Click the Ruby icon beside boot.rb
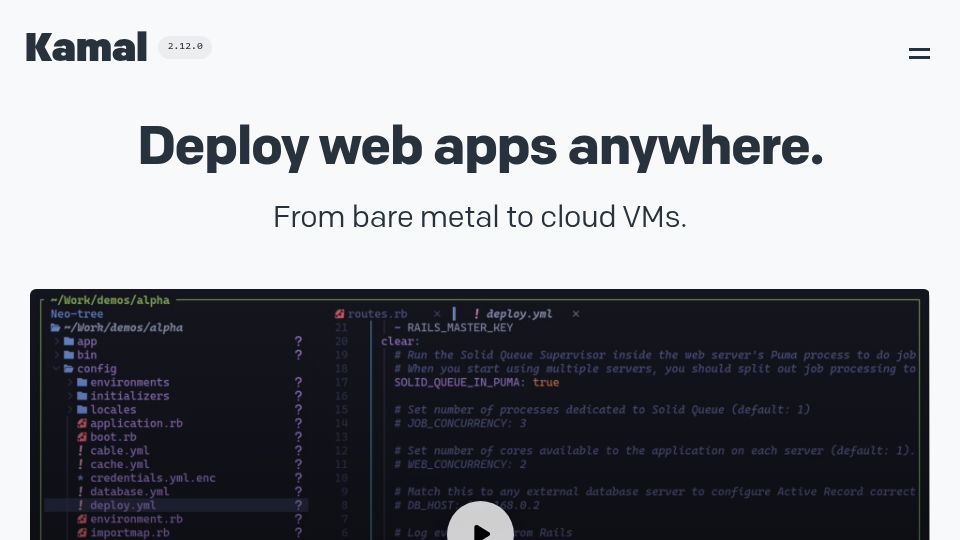This screenshot has width=960, height=540. point(82,437)
